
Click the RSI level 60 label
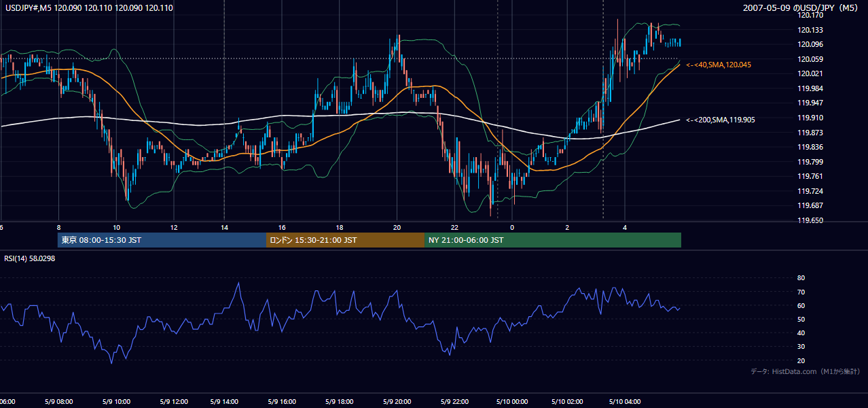pyautogui.click(x=801, y=305)
